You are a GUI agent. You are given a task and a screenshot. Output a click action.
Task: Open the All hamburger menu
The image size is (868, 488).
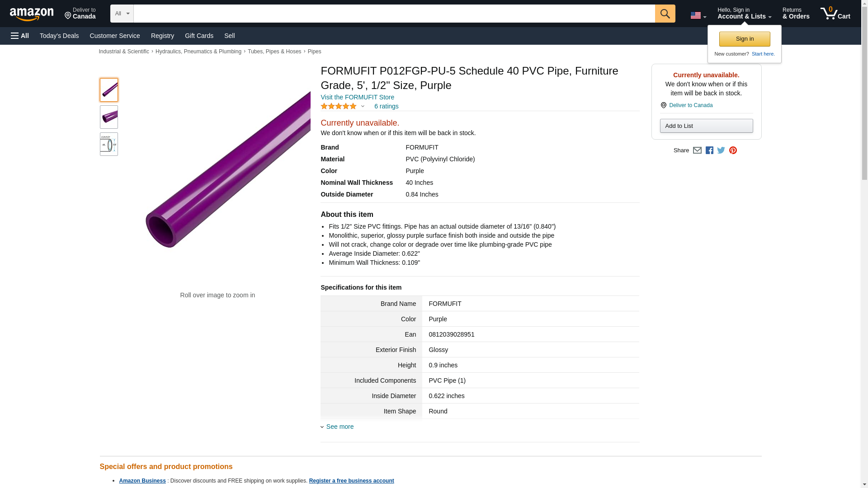click(x=20, y=36)
